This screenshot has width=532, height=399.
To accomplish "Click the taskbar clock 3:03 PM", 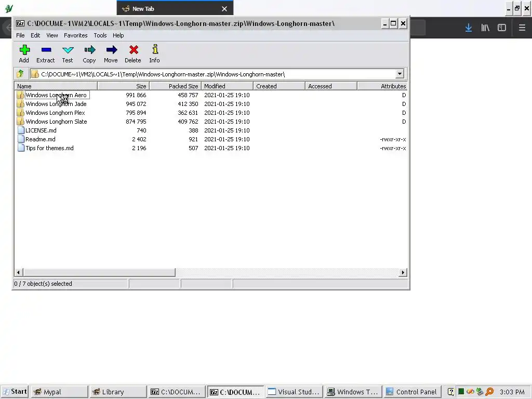I will (x=512, y=392).
